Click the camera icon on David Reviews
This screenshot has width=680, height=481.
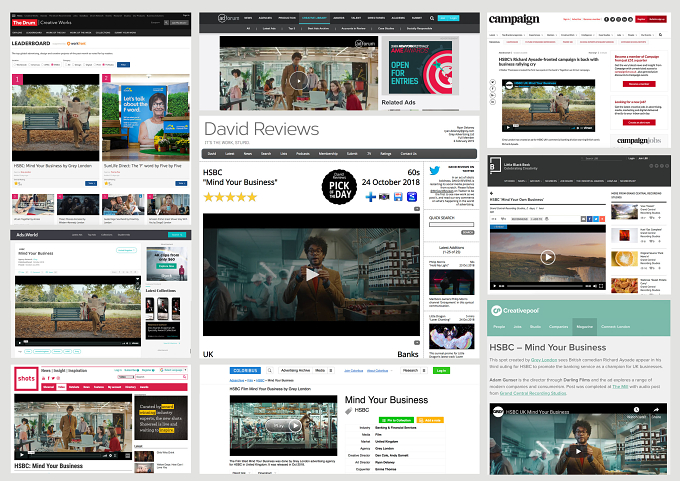click(384, 197)
